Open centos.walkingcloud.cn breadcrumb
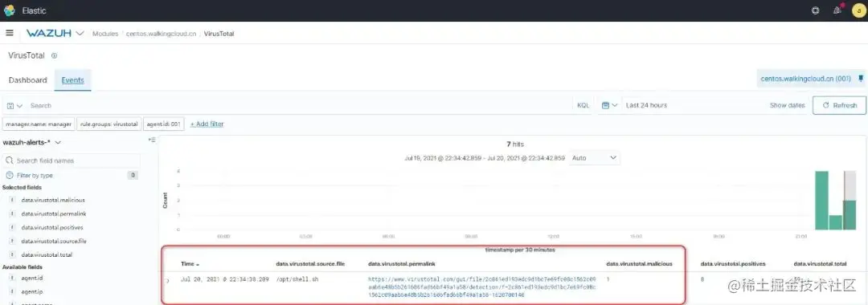Screen dimensions: 868x305 161,34
